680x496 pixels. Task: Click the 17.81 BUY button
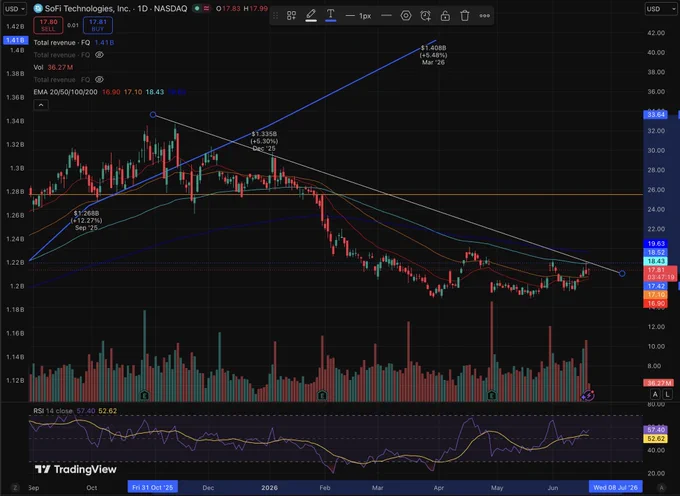click(x=98, y=25)
